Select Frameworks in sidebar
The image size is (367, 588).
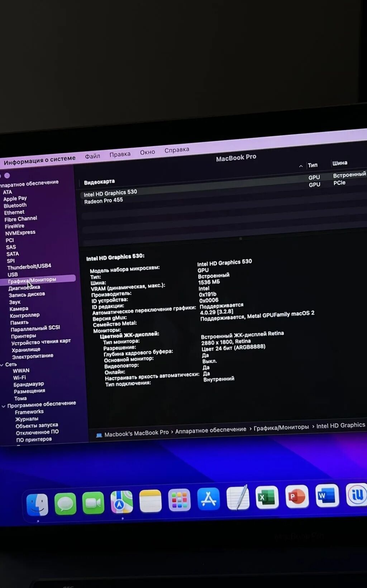point(29,412)
